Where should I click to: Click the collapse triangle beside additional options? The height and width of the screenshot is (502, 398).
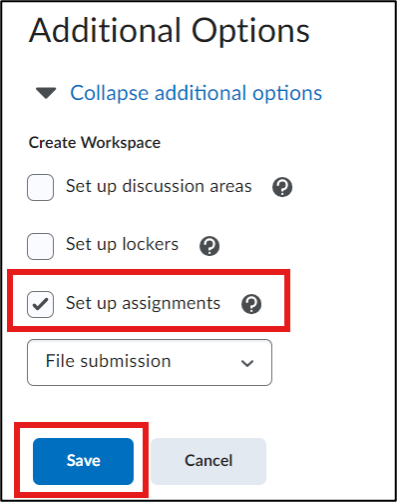(x=46, y=93)
